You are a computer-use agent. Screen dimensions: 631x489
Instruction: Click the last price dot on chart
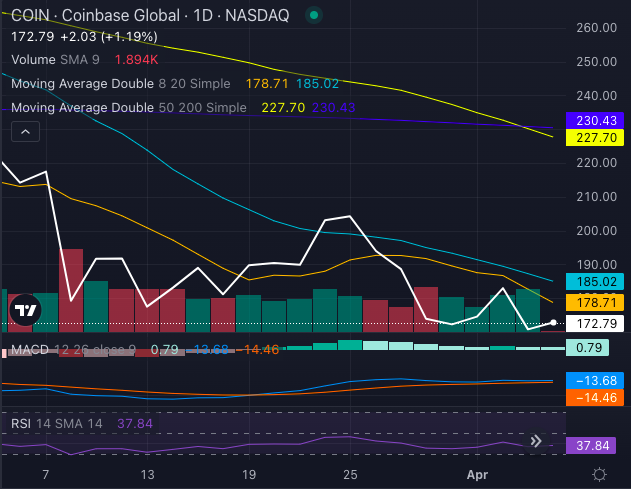tap(553, 322)
